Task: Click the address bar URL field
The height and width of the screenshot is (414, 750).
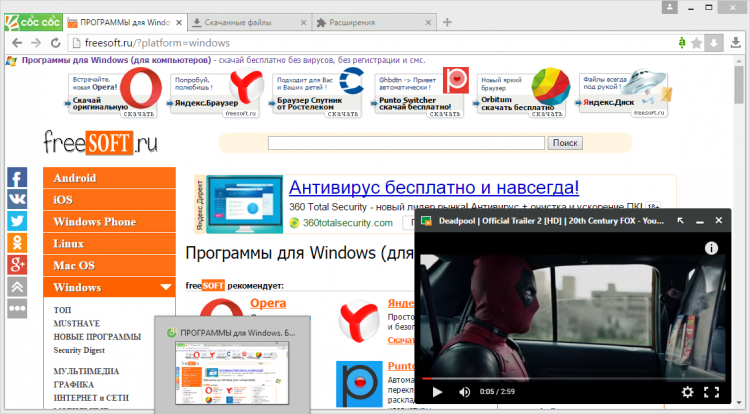Action: coord(373,43)
